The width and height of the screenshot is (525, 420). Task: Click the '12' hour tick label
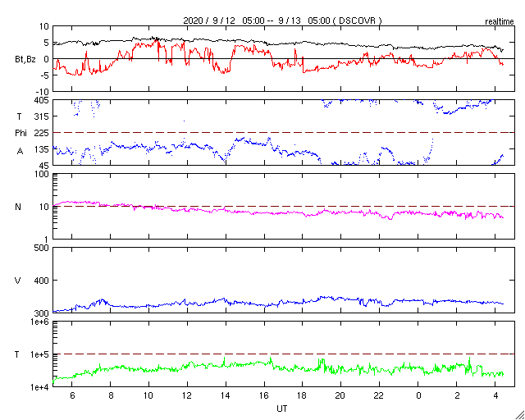(x=187, y=395)
